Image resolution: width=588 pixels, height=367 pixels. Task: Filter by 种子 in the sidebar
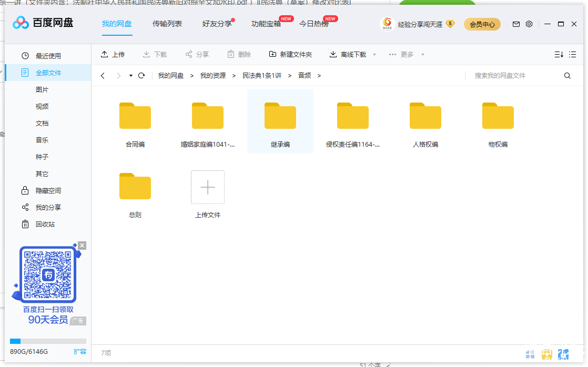click(42, 157)
